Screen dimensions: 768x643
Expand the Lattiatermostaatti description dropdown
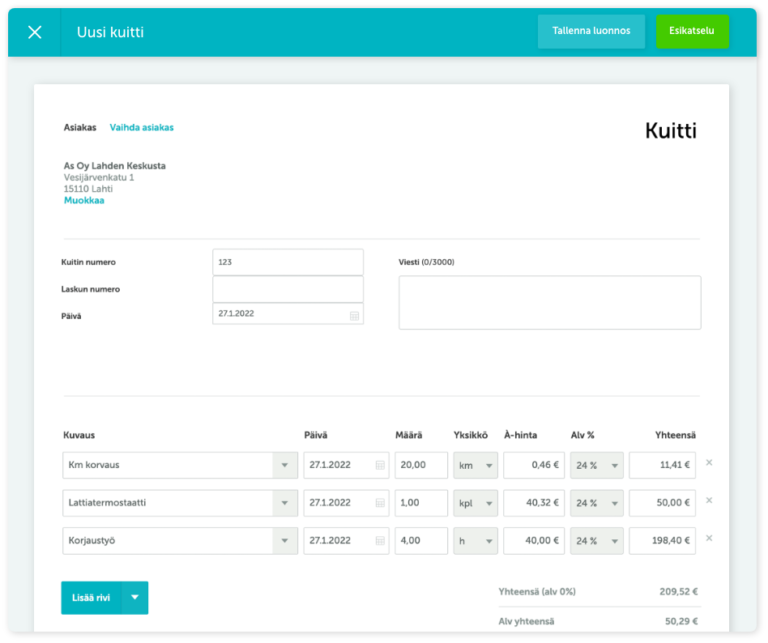285,503
